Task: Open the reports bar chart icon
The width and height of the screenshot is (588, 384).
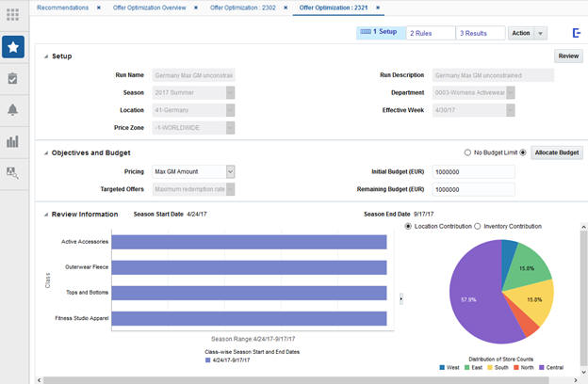Action: (12, 141)
